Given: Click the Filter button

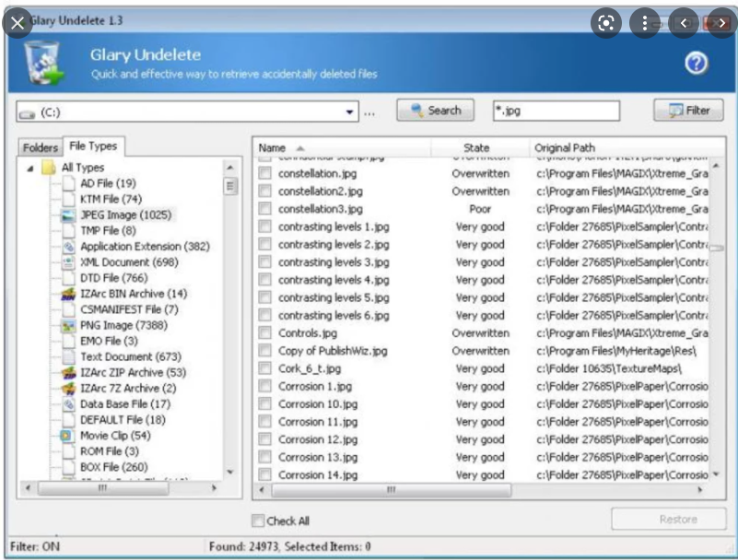Looking at the screenshot, I should pyautogui.click(x=688, y=111).
